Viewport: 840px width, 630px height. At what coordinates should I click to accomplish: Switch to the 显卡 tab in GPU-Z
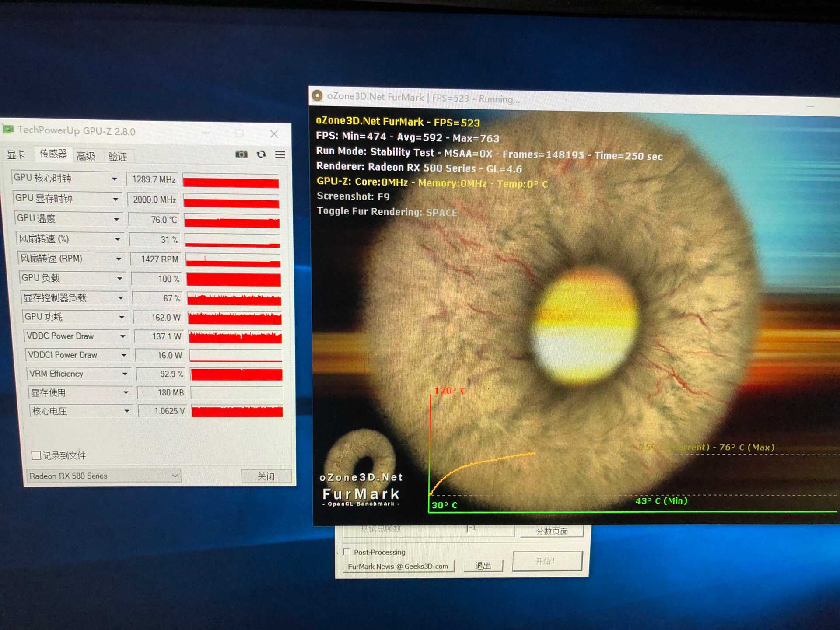(x=16, y=154)
